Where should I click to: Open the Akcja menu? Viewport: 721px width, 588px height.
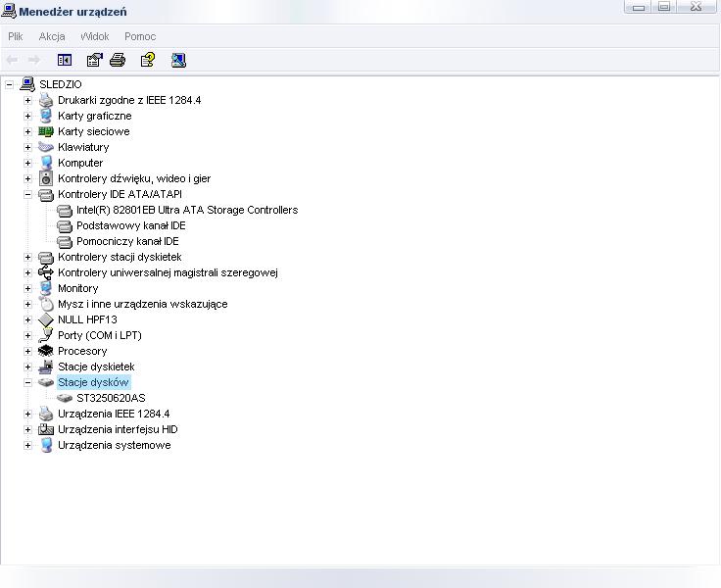(52, 36)
